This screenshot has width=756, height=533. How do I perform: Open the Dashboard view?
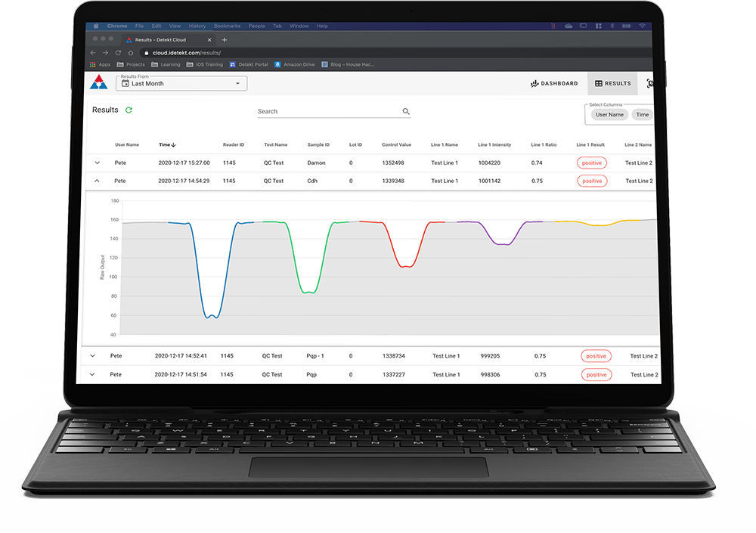click(x=554, y=83)
